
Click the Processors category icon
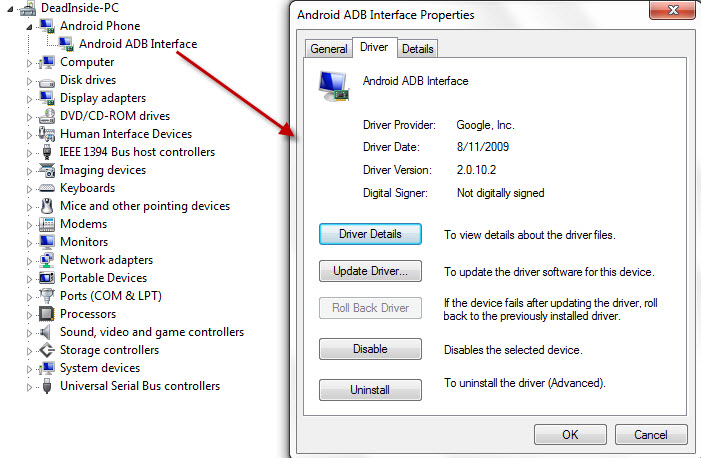pos(46,314)
